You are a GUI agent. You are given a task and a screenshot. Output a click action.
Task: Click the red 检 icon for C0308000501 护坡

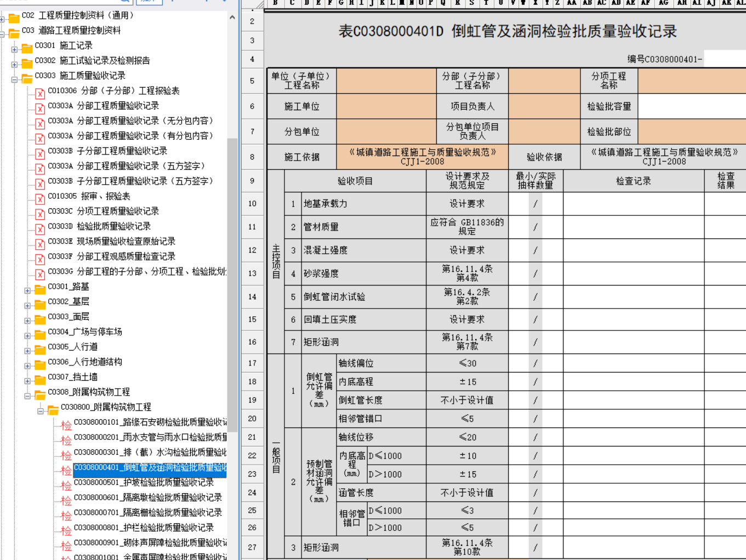pos(66,484)
